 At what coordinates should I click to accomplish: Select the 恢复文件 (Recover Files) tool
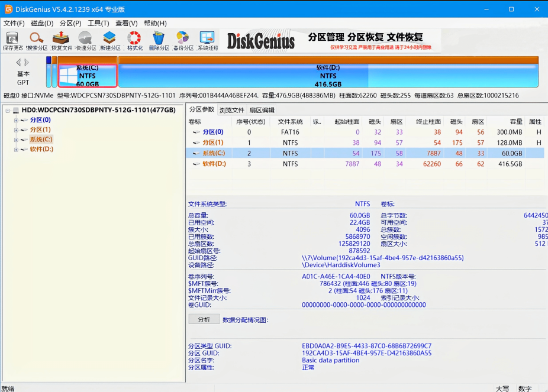click(60, 39)
